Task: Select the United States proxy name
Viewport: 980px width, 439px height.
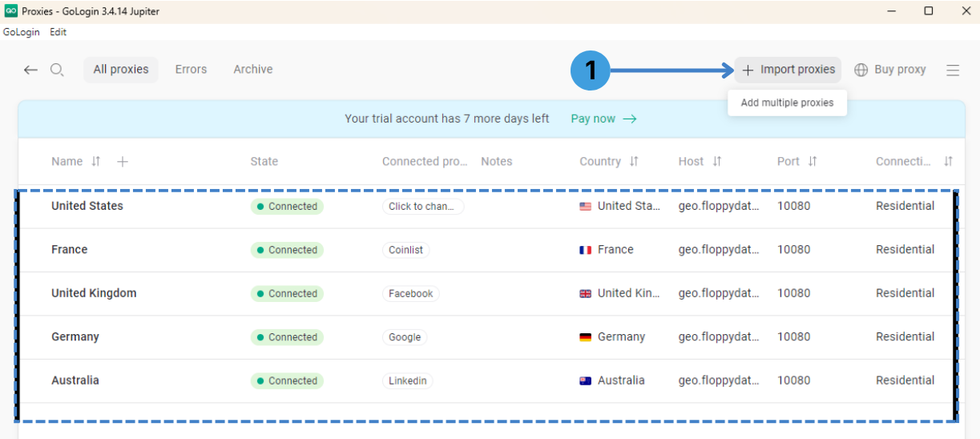Action: click(87, 206)
